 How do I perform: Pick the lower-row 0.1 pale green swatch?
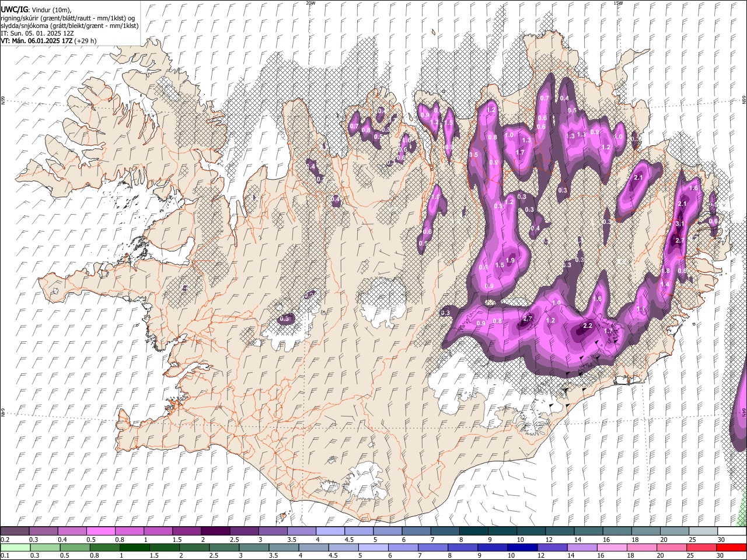pos(15,547)
